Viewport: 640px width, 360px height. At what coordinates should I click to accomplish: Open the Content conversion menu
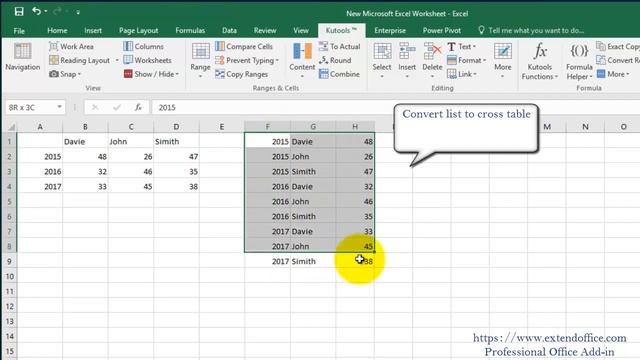[302, 60]
